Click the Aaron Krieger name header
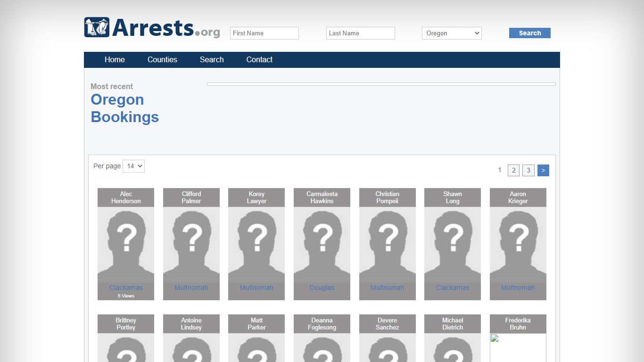This screenshot has height=362, width=644. click(518, 197)
